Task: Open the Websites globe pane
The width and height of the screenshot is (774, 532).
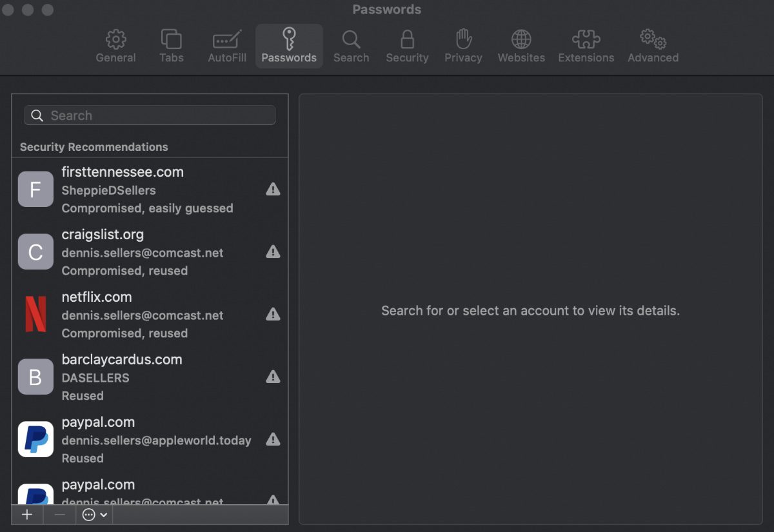Action: pyautogui.click(x=521, y=46)
